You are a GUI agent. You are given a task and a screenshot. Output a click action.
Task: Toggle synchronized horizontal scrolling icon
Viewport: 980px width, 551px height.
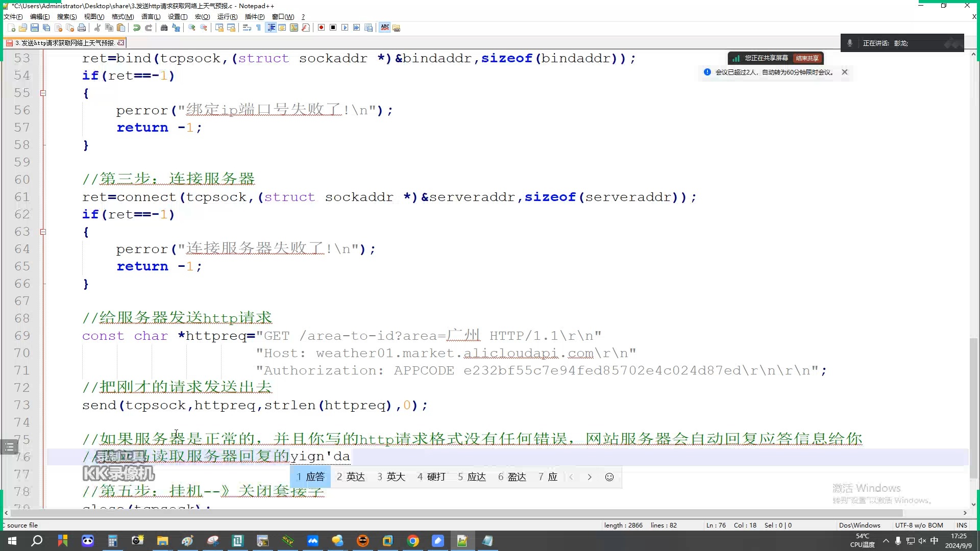pos(231,28)
